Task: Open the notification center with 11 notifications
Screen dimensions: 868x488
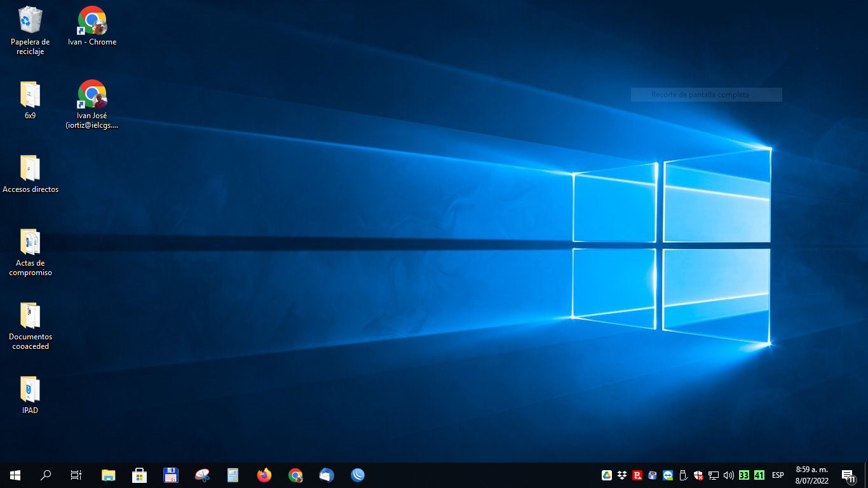Action: coord(848,475)
